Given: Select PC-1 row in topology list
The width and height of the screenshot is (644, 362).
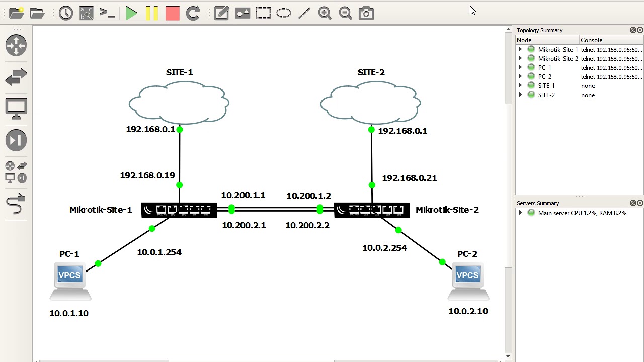Looking at the screenshot, I should click(x=580, y=68).
